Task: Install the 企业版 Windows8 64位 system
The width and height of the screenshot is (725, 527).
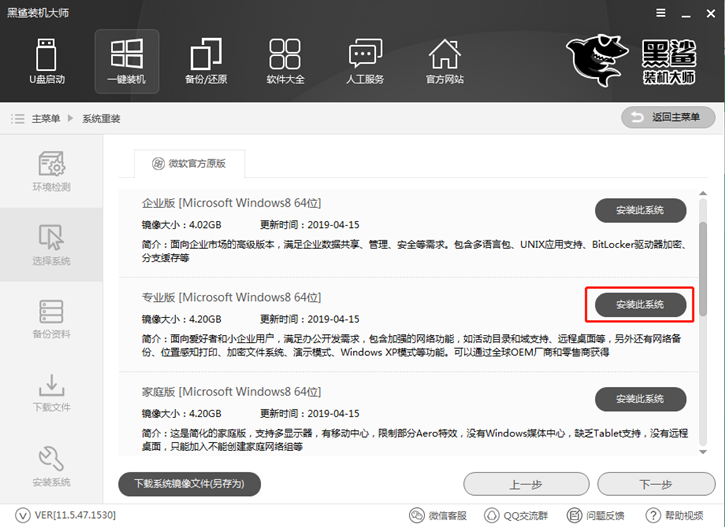Action: [x=640, y=210]
